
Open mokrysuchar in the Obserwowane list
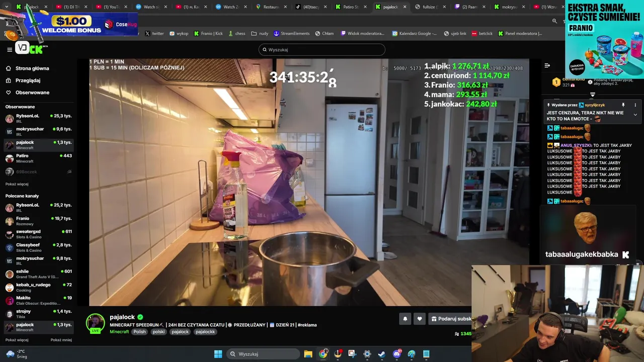(x=38, y=132)
